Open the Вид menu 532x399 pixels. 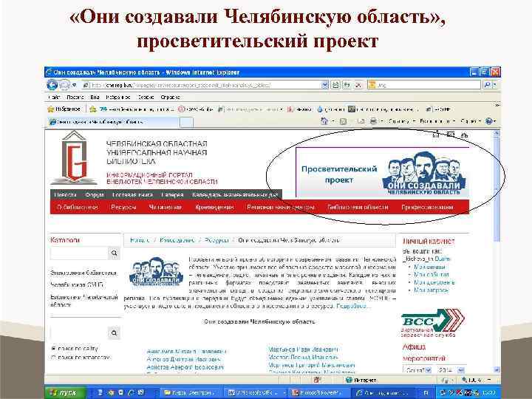(x=95, y=97)
